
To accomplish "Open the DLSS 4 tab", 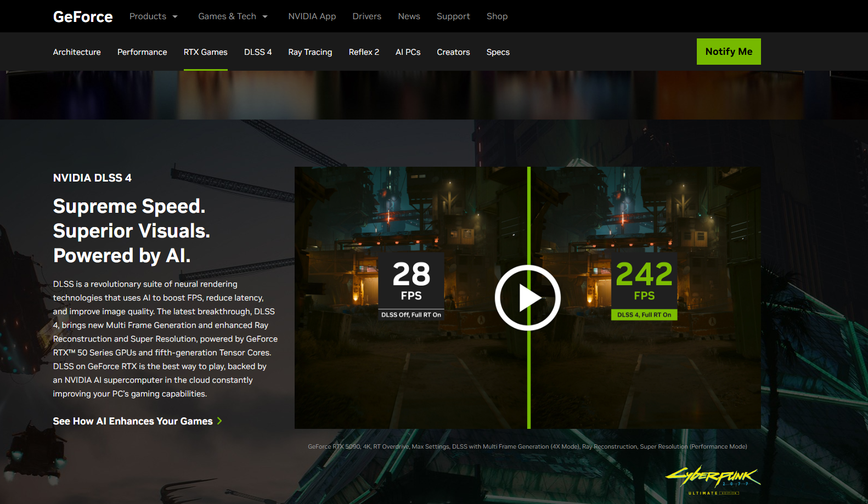I will coord(258,52).
